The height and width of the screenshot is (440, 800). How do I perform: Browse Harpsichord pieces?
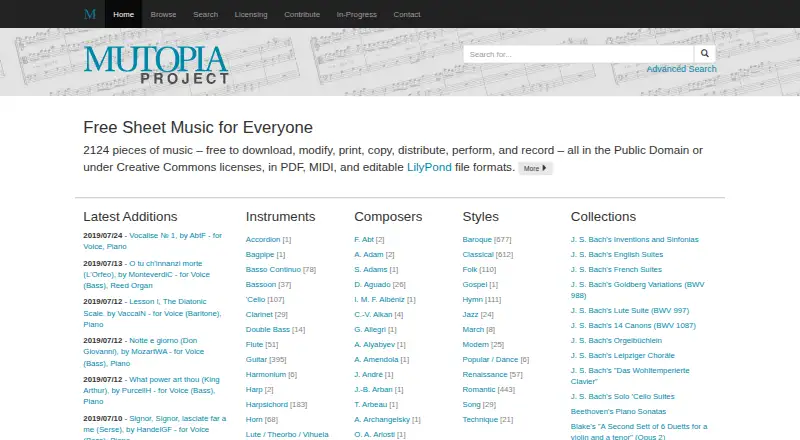click(x=267, y=405)
